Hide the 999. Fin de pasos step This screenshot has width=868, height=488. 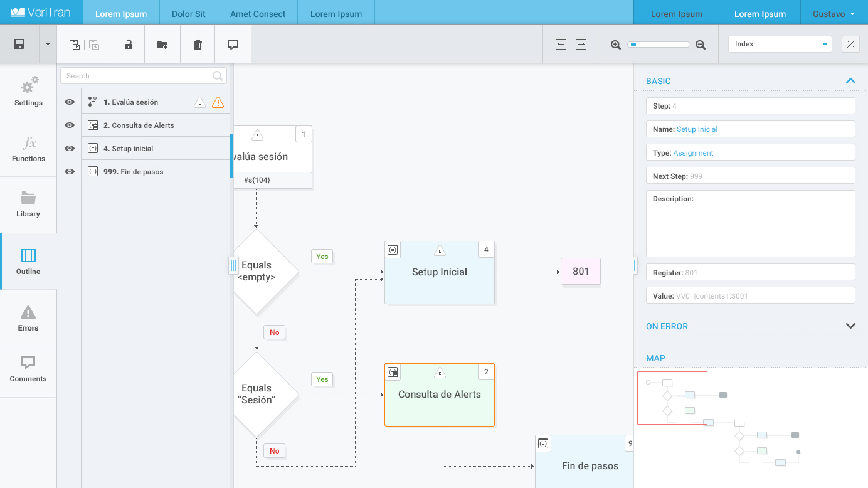70,172
